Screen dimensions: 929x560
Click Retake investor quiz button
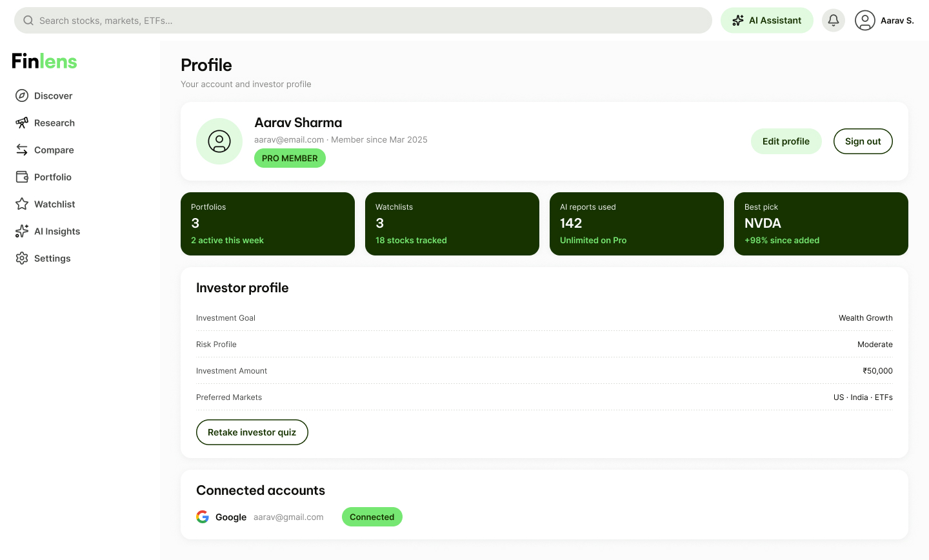point(252,432)
